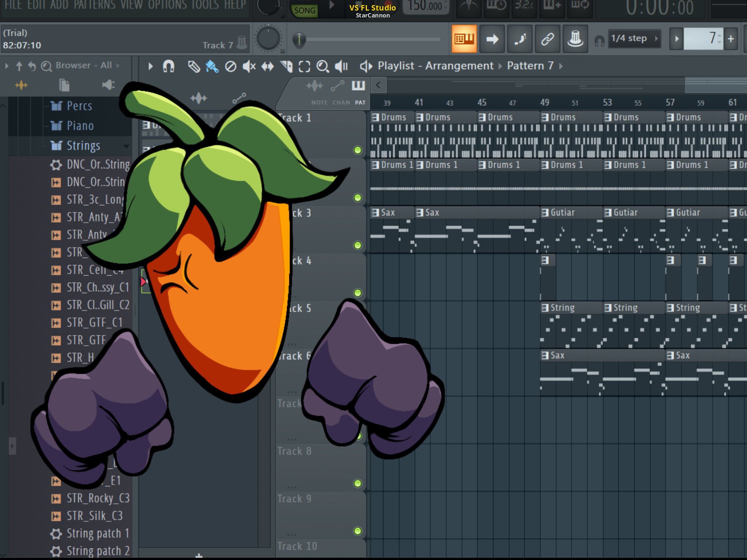This screenshot has width=747, height=560.
Task: Open Pattern 7 breadcrumb
Action: pos(530,66)
